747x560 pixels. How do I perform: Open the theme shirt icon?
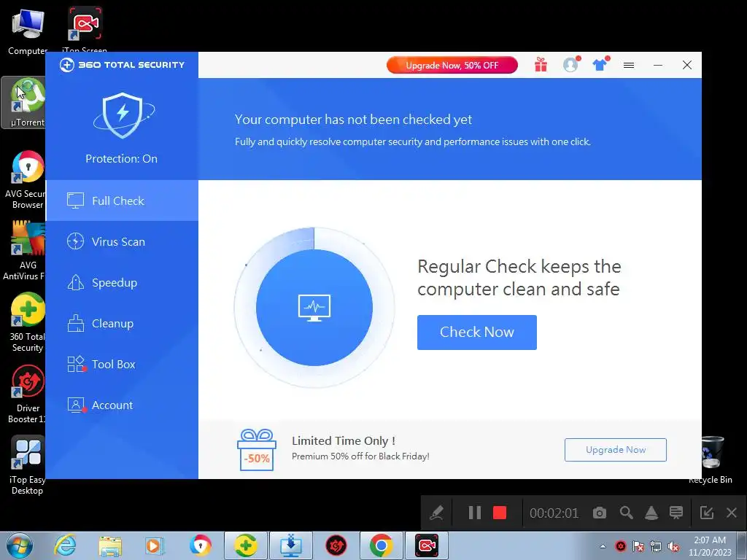coord(600,64)
